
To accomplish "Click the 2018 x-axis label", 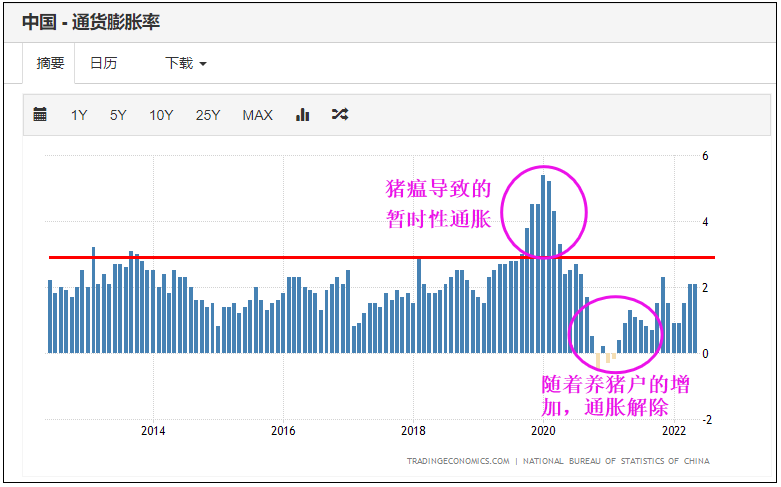I will [x=413, y=431].
